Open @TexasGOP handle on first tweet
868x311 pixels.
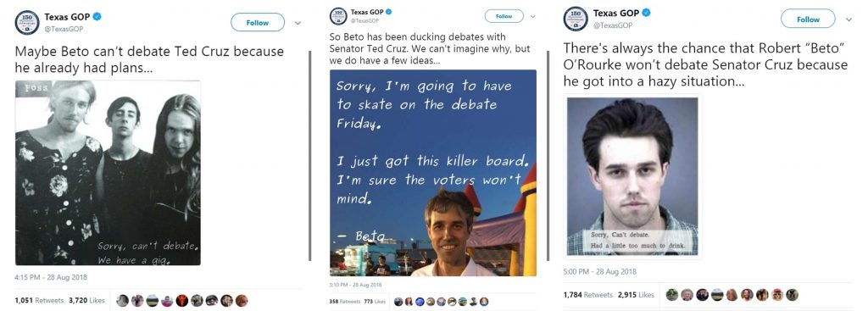pos(64,29)
